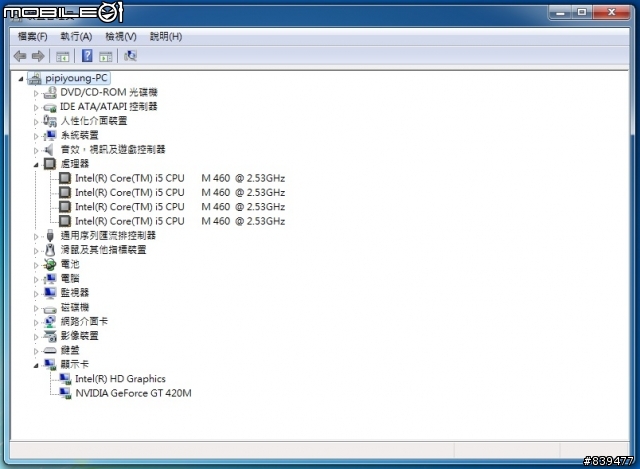
Task: Select the first Intel Core i5 M 460 entry
Action: 180,178
